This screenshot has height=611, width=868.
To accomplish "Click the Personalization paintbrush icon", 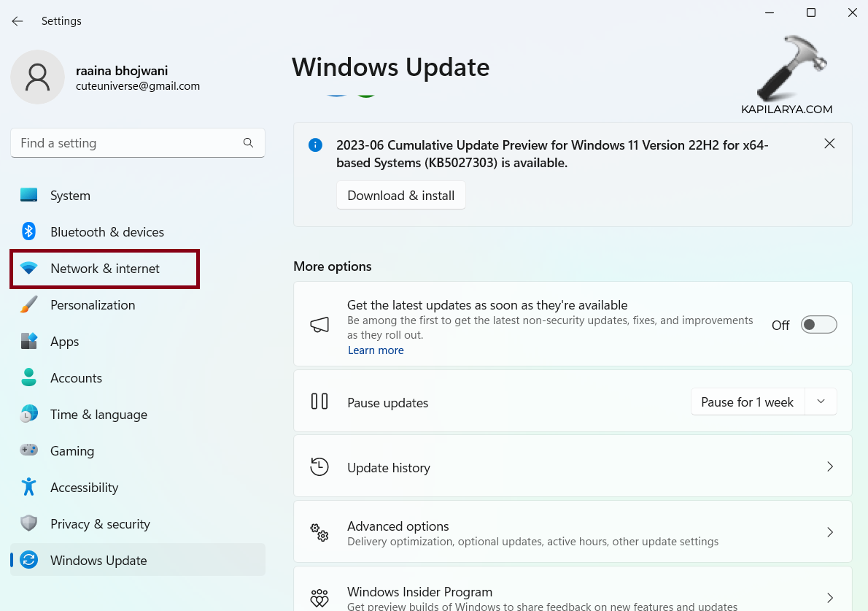I will point(28,304).
